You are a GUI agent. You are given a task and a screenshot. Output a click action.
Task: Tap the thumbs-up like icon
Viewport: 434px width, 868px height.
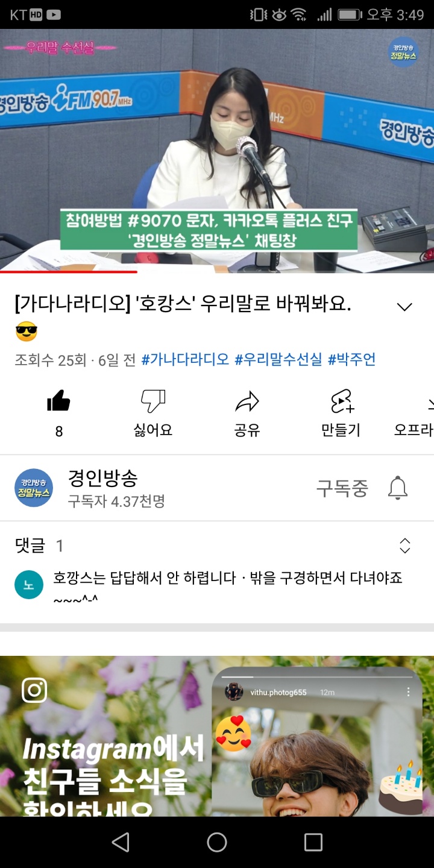point(58,401)
